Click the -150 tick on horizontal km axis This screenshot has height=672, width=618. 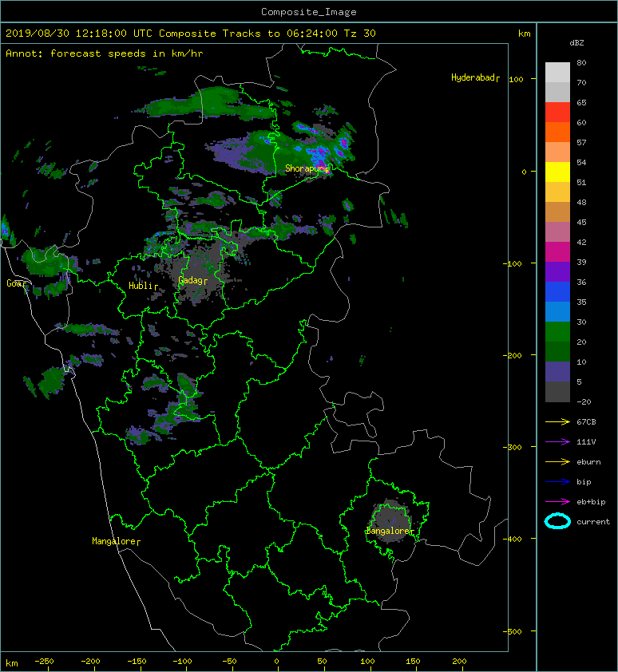coord(137,662)
